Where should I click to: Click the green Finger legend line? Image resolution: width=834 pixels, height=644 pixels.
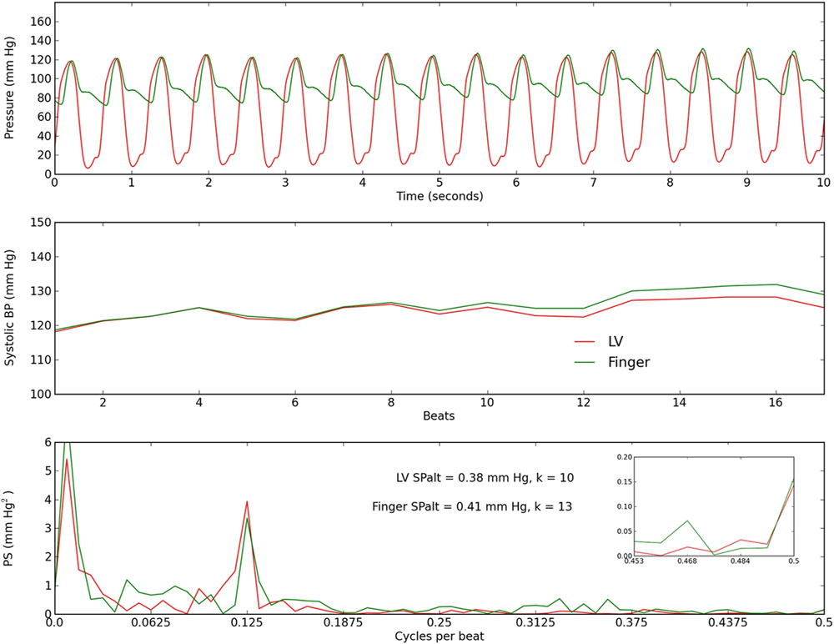[589, 362]
